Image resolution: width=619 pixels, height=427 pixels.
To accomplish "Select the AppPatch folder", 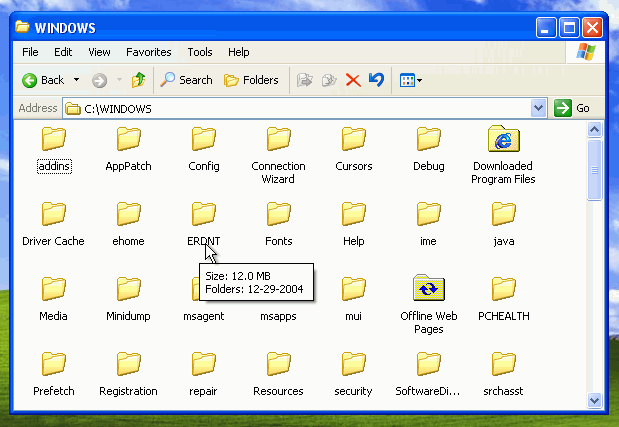I will click(x=129, y=150).
